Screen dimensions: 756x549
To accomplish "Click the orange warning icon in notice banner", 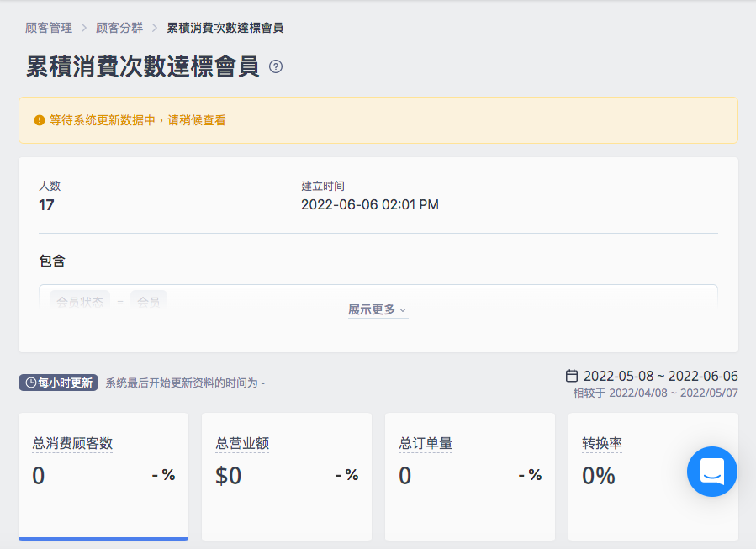I will [40, 120].
